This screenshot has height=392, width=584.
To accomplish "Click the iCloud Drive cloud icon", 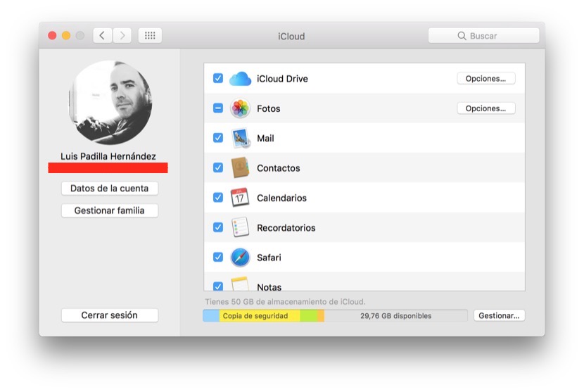I will coord(240,79).
